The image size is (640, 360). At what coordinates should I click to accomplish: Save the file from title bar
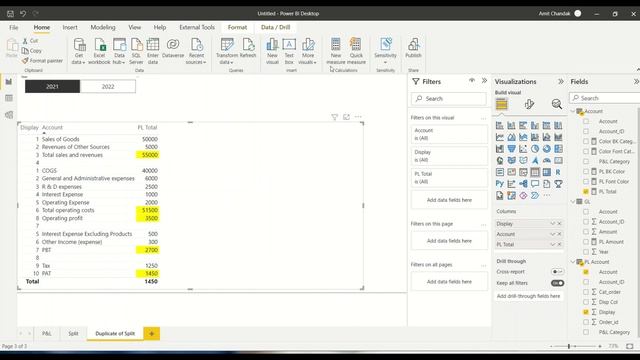[10, 13]
